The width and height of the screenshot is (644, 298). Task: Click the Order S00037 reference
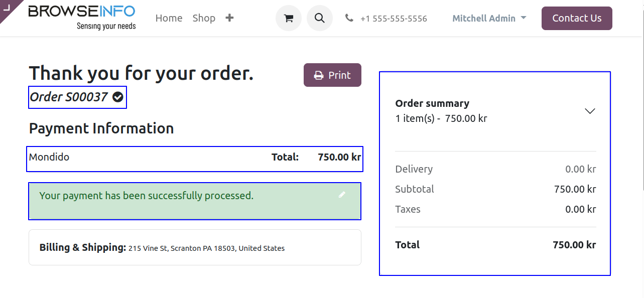pos(69,97)
